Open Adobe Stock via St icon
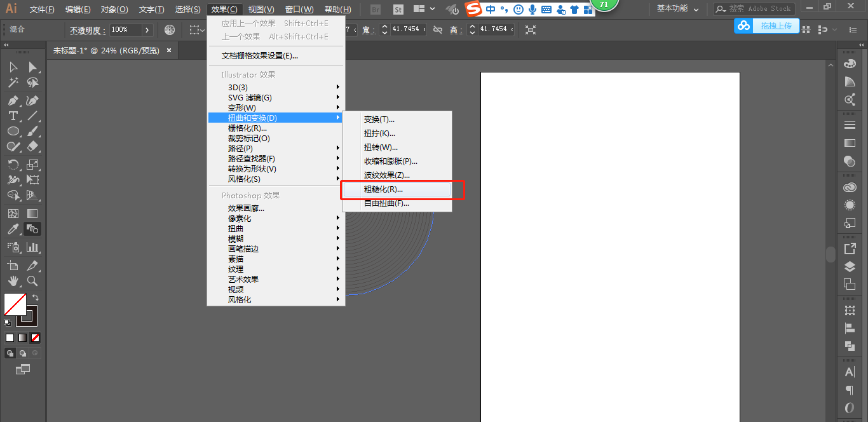The height and width of the screenshot is (422, 868). [398, 10]
